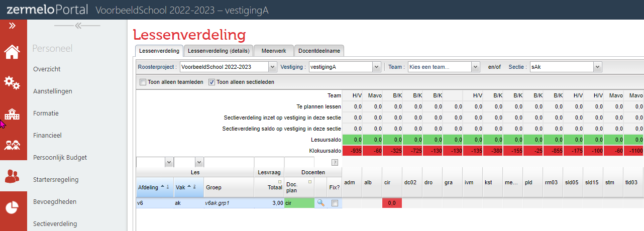644x231 pixels.
Task: Switch to the Meerwerk tab
Action: [x=274, y=51]
